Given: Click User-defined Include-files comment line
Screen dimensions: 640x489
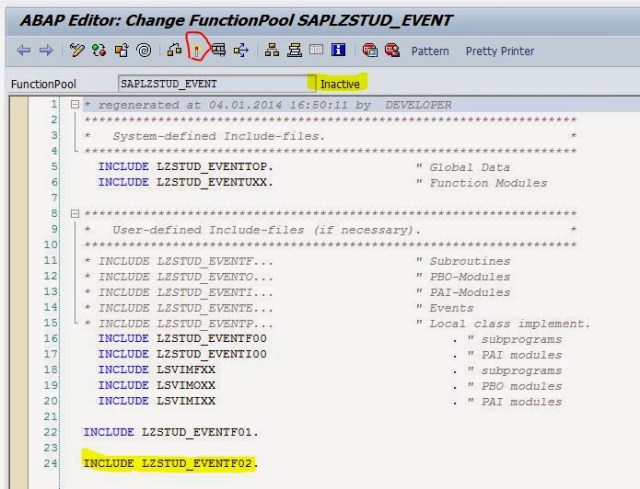Looking at the screenshot, I should click(x=266, y=230).
